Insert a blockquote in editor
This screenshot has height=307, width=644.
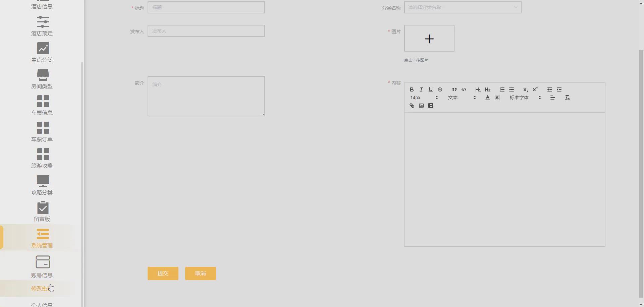tap(454, 89)
